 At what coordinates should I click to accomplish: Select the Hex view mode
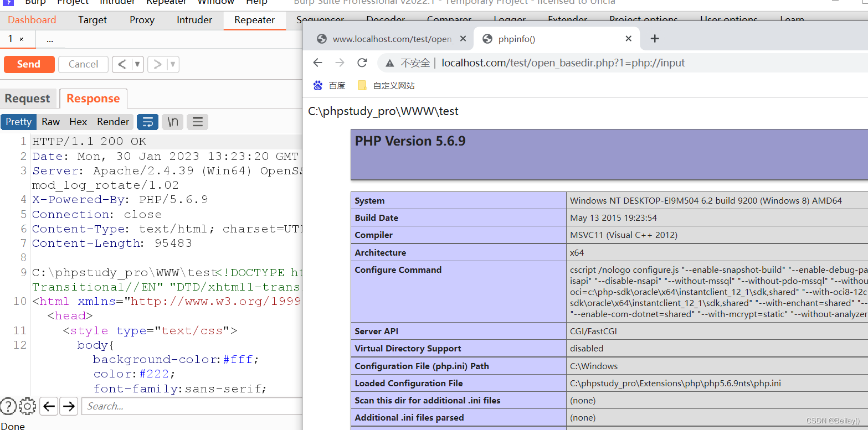coord(78,122)
